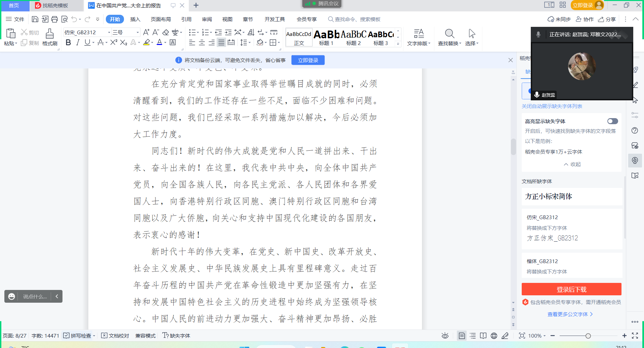The width and height of the screenshot is (644, 348).
Task: Click 关闭自动展示缺失字体列表 link
Action: click(x=552, y=106)
